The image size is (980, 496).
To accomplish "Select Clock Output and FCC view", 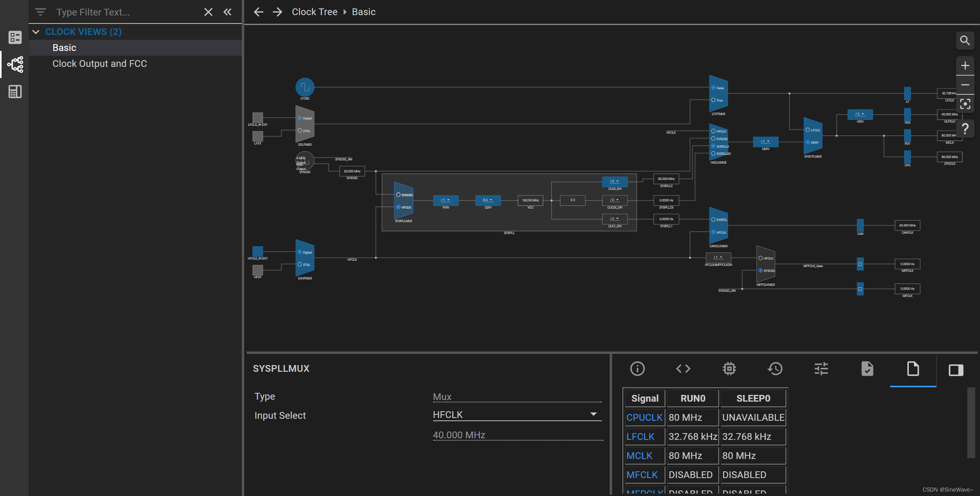I will pos(99,64).
